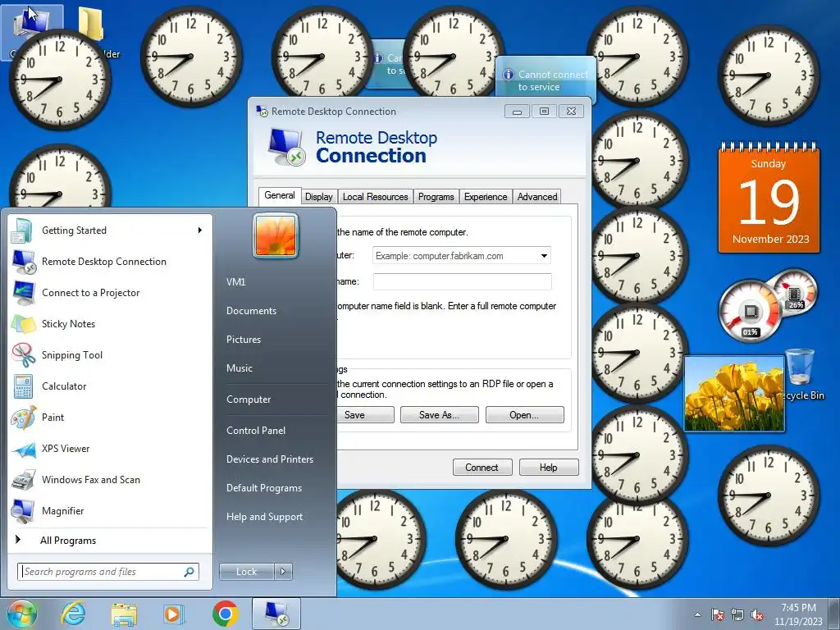840x630 pixels.
Task: Switch to the Experience tab
Action: (x=486, y=197)
